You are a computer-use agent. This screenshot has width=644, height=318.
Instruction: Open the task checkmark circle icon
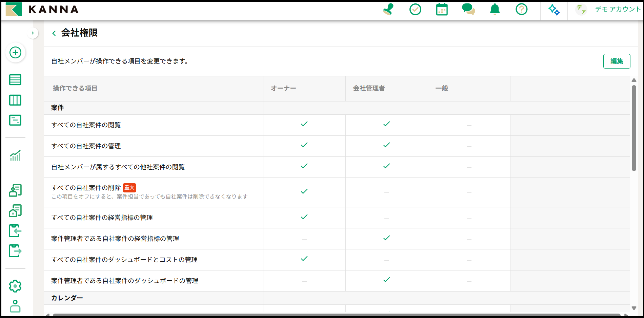tap(415, 10)
